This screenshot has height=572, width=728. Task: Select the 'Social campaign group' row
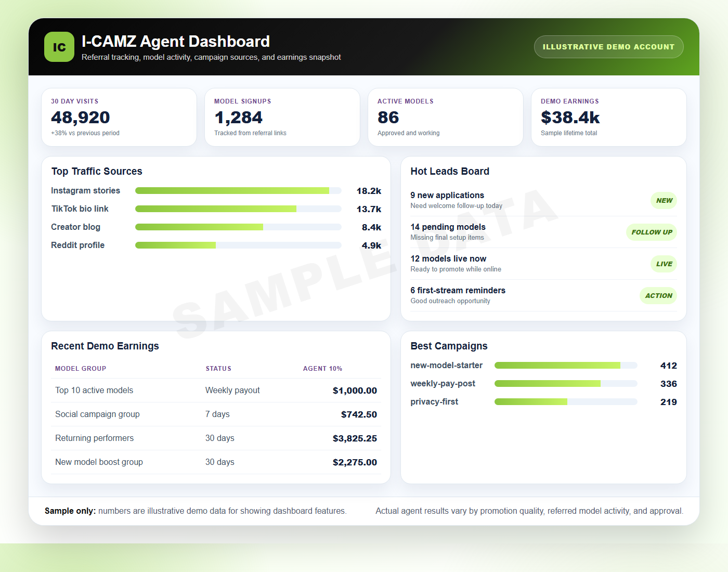(x=216, y=414)
